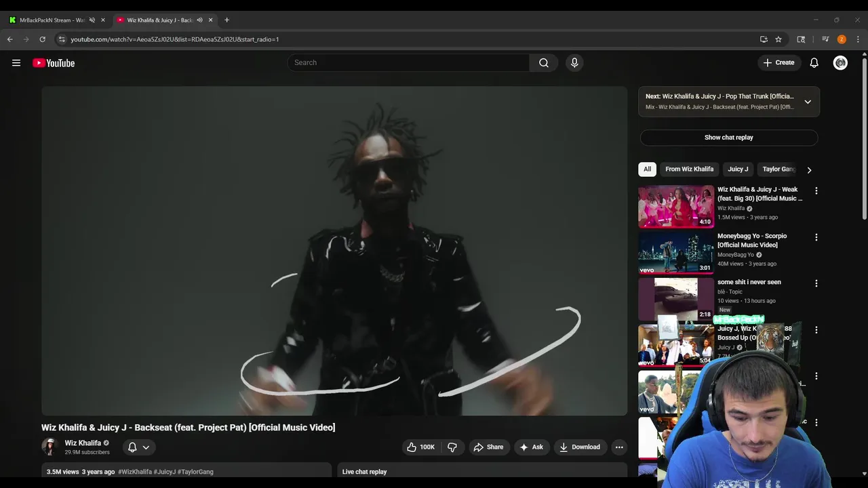Viewport: 868px width, 488px height.
Task: Mute the Wiz Khalifa tab audio icon
Action: tap(199, 20)
